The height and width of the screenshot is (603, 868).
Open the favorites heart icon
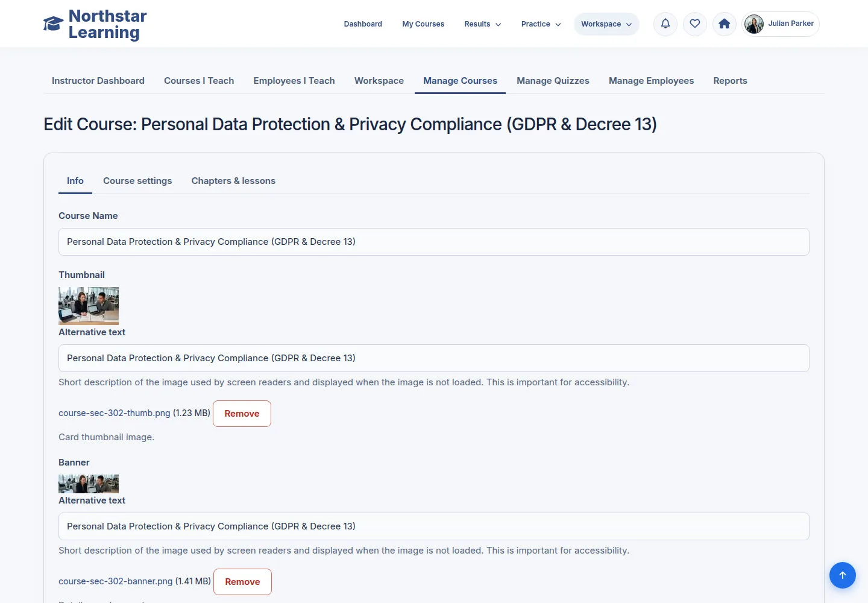click(695, 24)
